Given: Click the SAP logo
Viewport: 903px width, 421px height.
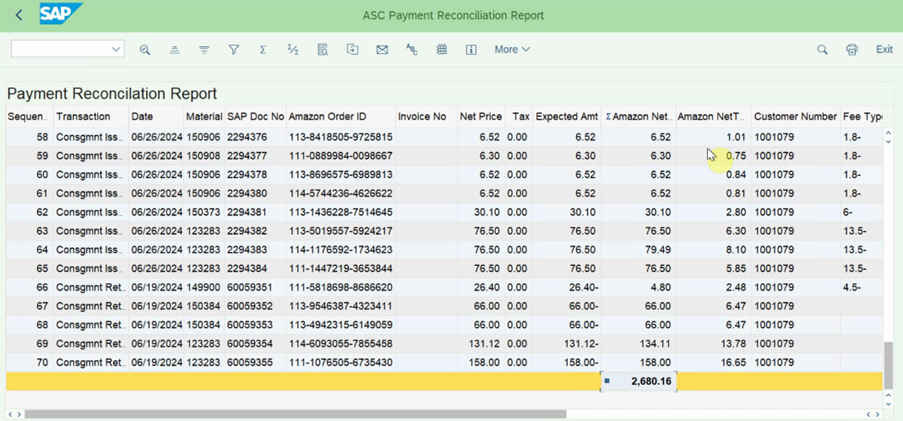Looking at the screenshot, I should tap(60, 14).
